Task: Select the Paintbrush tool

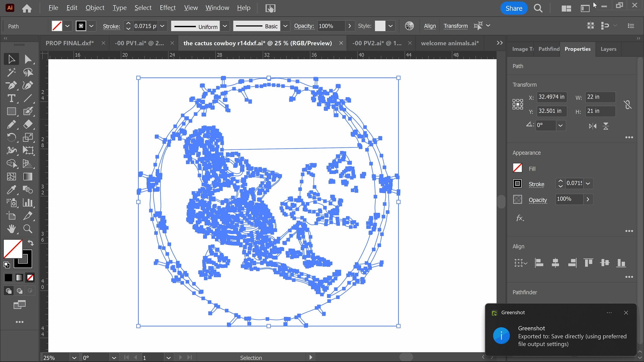Action: [28, 111]
